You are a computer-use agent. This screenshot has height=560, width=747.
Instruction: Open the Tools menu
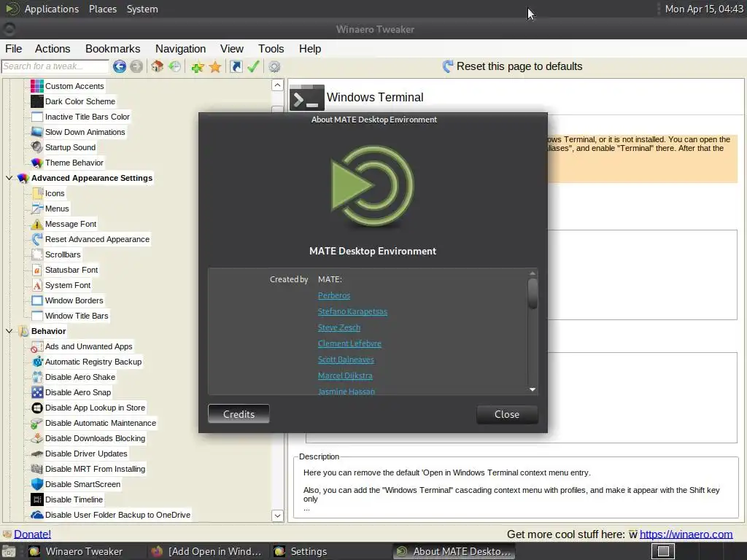point(271,49)
